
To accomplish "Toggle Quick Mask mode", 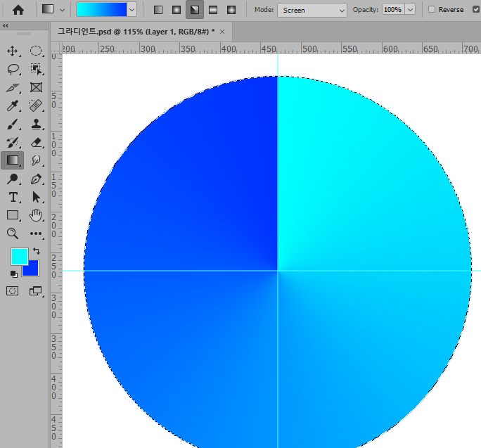I will pyautogui.click(x=12, y=291).
